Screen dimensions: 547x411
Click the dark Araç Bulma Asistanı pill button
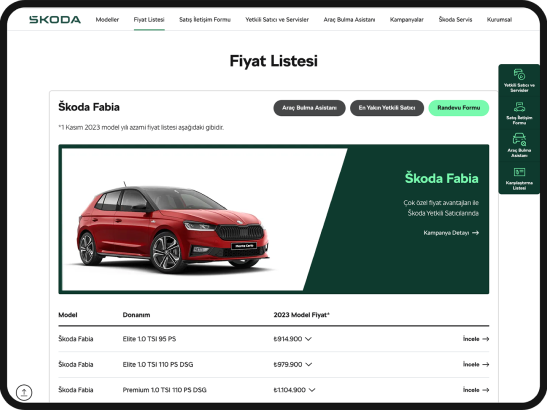tap(309, 108)
